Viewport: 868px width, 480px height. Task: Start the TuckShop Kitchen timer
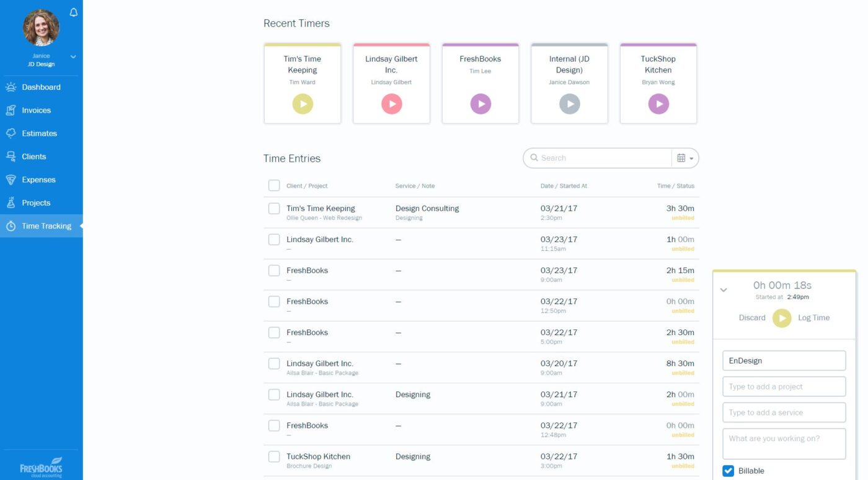pyautogui.click(x=658, y=104)
